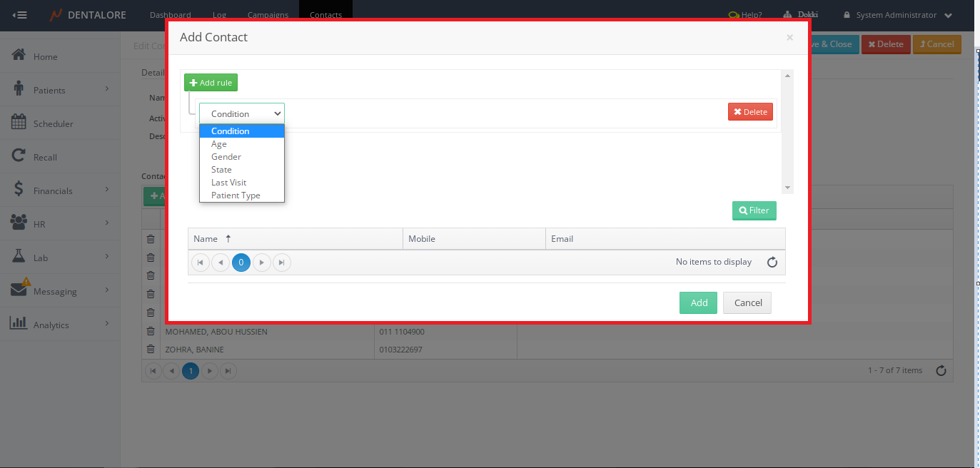Click the Lab flask icon
Screen dimensions: 980x468
pos(19,257)
